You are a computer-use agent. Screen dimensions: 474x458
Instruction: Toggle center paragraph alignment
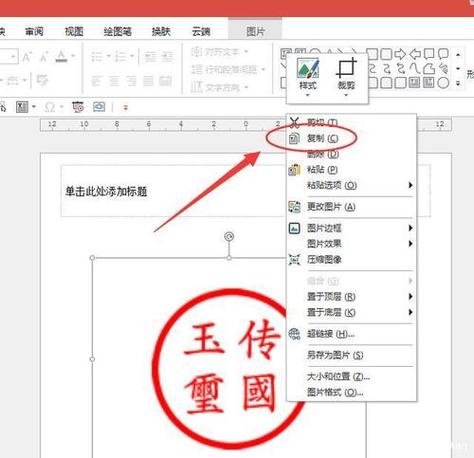point(114,81)
